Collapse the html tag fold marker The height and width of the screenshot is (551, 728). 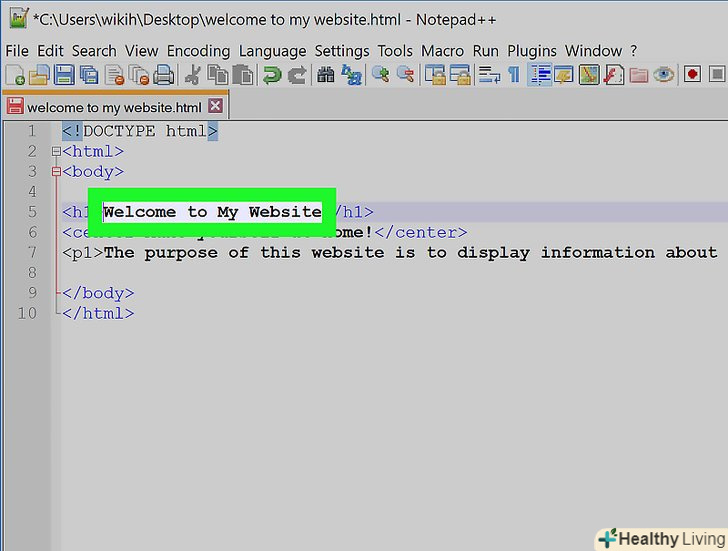click(56, 152)
